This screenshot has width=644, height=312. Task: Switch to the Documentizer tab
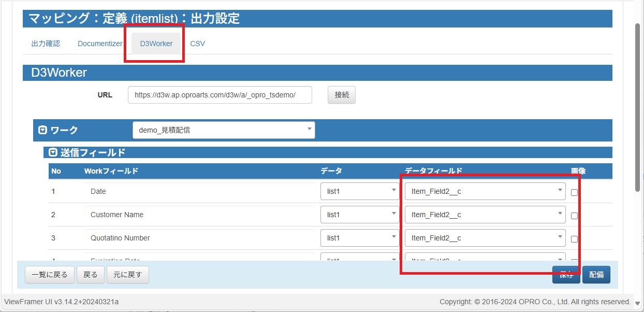click(100, 44)
